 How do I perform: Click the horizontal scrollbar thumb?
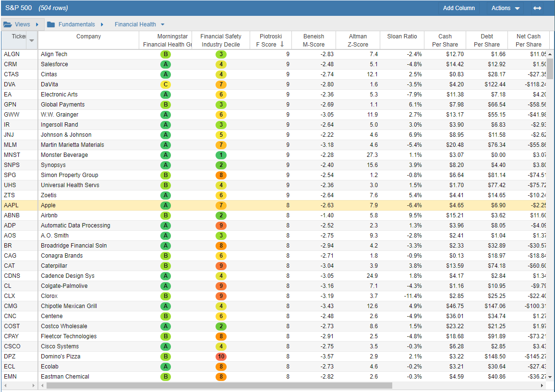click(219, 385)
